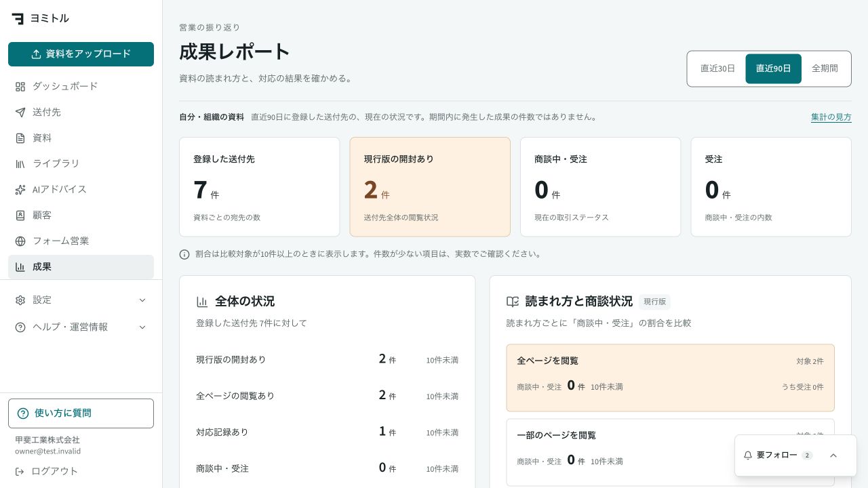Click the AIアドバイス sparkle icon

point(20,190)
